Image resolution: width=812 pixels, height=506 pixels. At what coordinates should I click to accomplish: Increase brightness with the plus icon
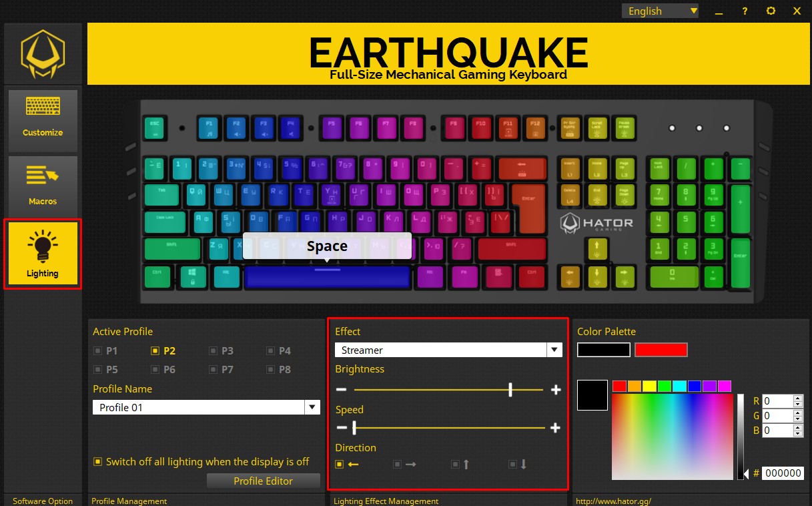[556, 390]
